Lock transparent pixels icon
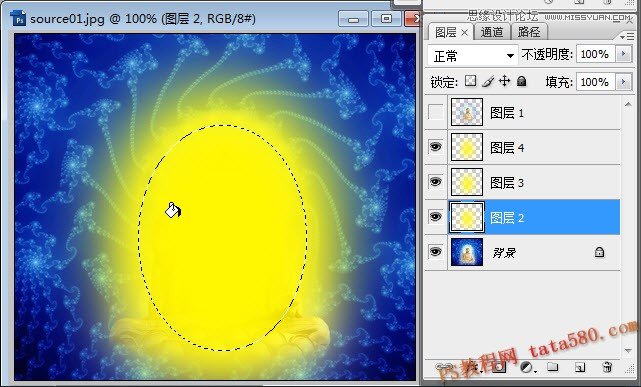Image resolution: width=641 pixels, height=387 pixels. click(471, 81)
